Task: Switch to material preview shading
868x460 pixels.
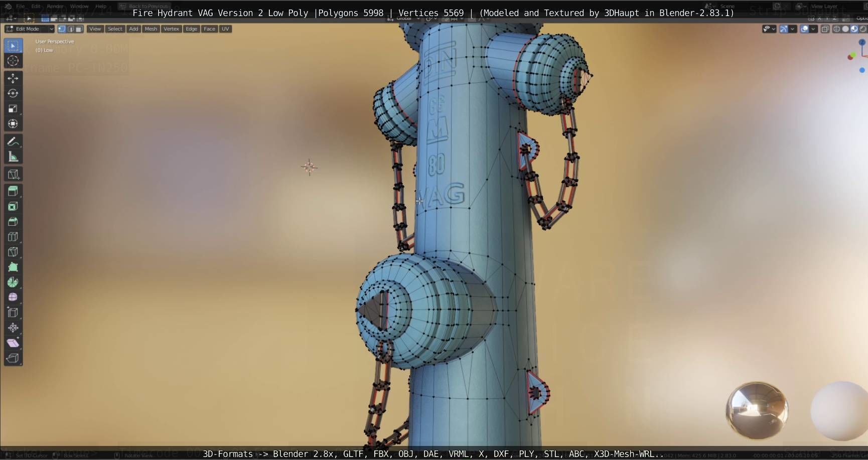Action: pos(854,29)
